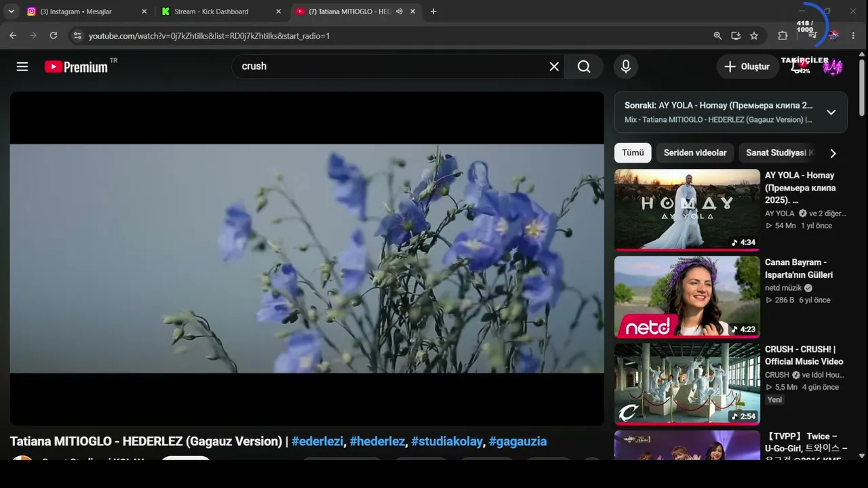Viewport: 868px width, 488px height.
Task: Show more filter chips with the right arrow
Action: pos(833,153)
